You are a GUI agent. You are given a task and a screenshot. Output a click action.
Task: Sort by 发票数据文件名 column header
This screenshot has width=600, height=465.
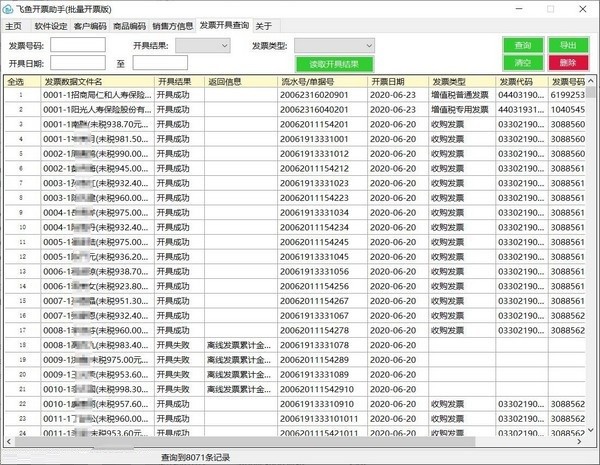pos(97,82)
